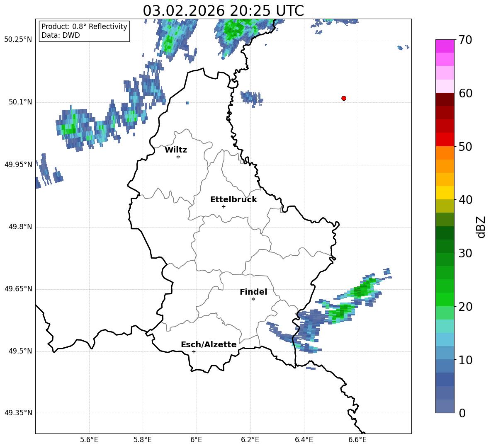Click the 20 colorbar tick label
Image resolution: width=491 pixels, height=448 pixels.
(x=465, y=307)
